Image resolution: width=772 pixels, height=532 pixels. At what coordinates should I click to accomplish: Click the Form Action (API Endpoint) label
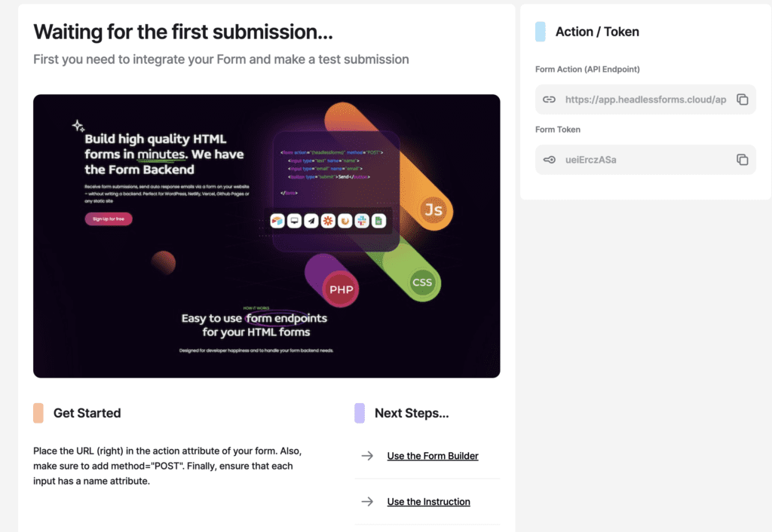(587, 69)
